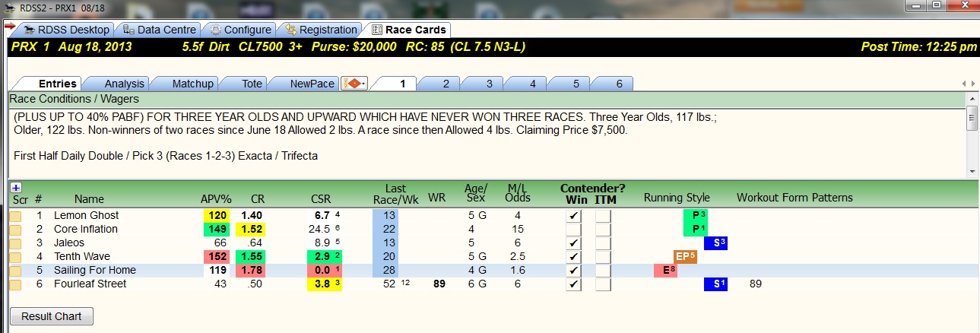Click the E8 running style badge
The width and height of the screenshot is (980, 333).
tap(665, 271)
